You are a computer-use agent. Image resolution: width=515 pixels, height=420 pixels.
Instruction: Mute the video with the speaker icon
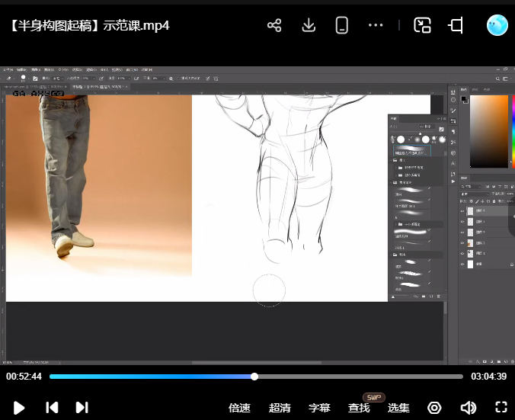point(469,408)
